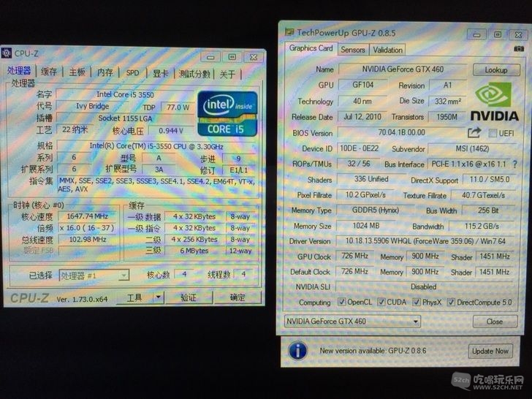Click the Close button in GPU-Z
532x399 pixels.
coord(495,322)
